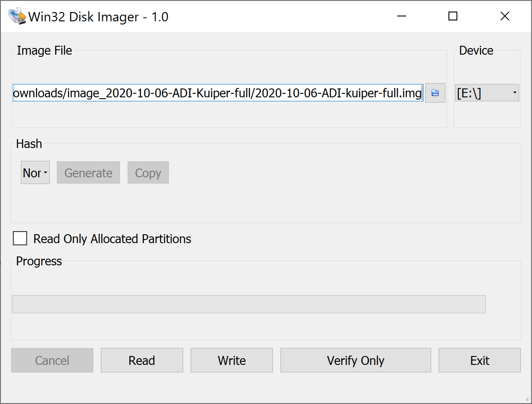The height and width of the screenshot is (404, 532).
Task: Click the Generate hash button
Action: click(88, 172)
